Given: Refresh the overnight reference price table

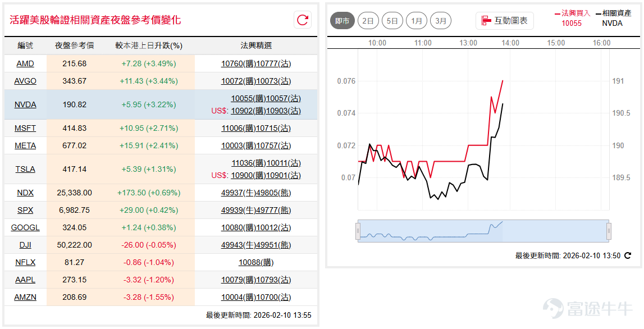Looking at the screenshot, I should (303, 20).
